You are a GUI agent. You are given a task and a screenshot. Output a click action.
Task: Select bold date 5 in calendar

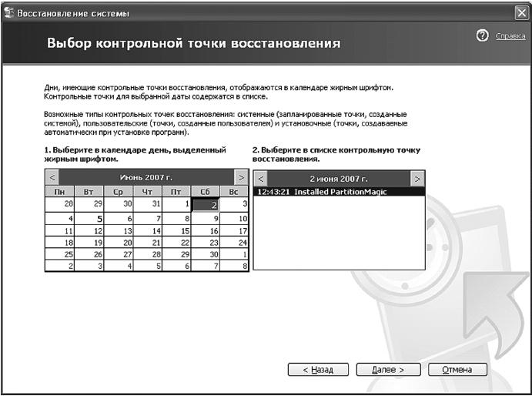point(89,218)
